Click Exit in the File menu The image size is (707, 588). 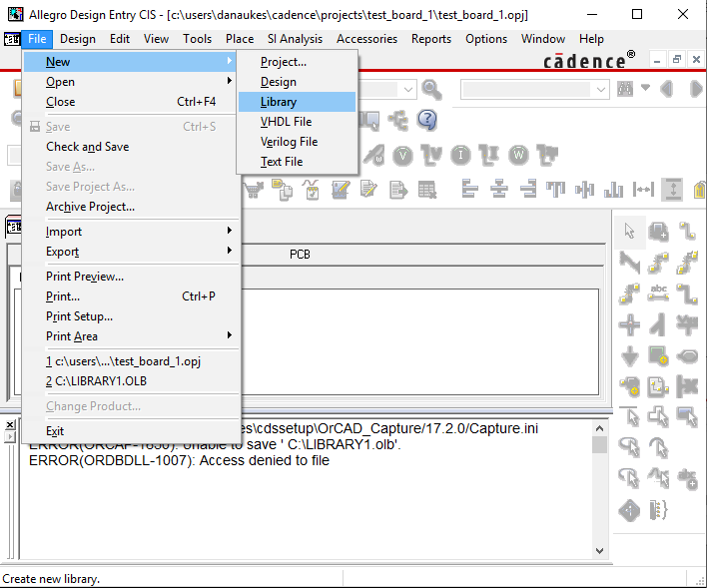click(x=130, y=431)
